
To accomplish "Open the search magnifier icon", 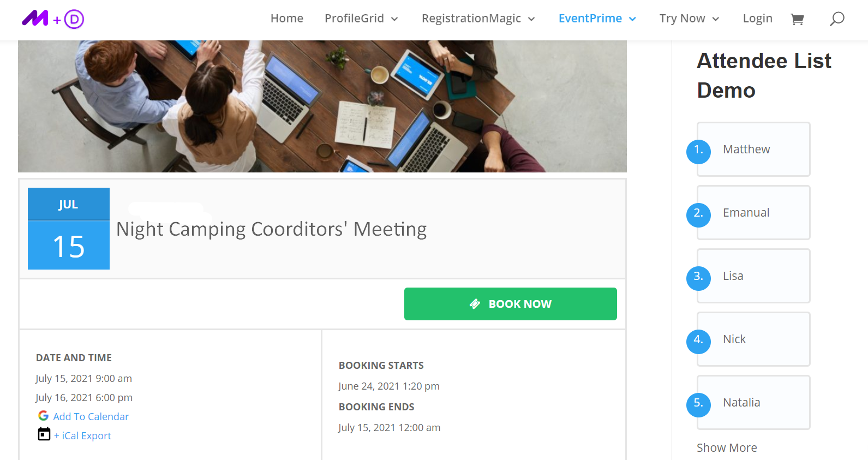I will pos(837,19).
